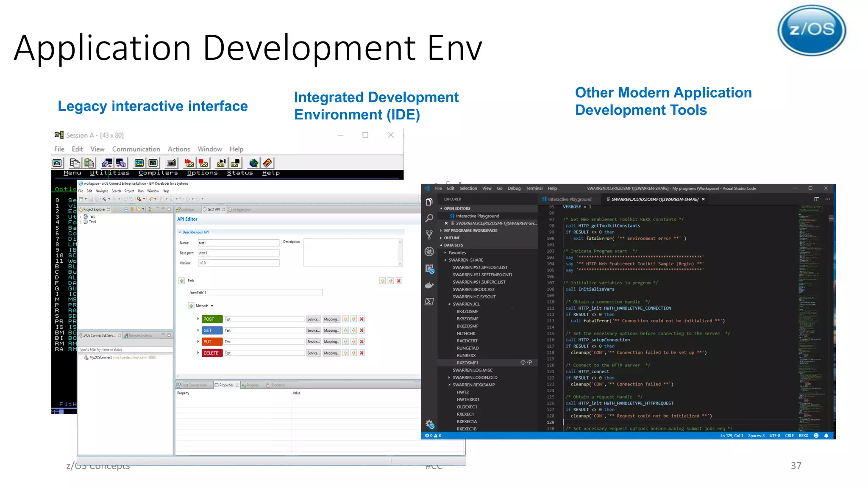This screenshot has height=488, width=868.
Task: Click the split editor icon
Action: click(816, 199)
